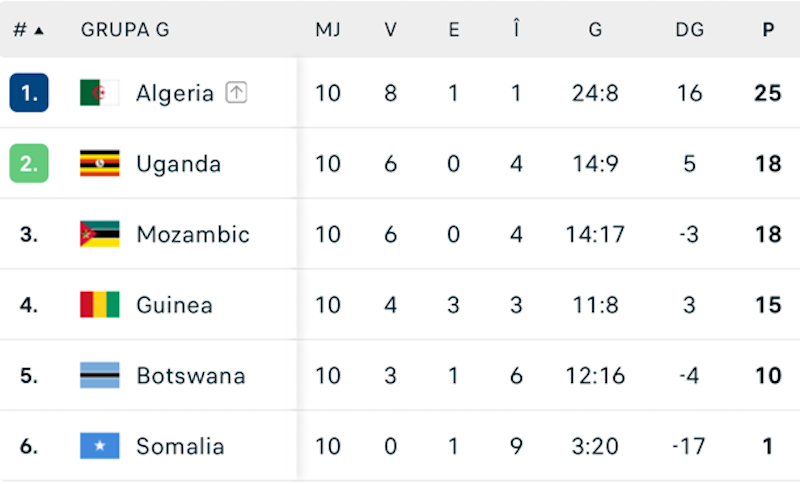Click the Botswana flag icon
The width and height of the screenshot is (800, 484).
point(100,376)
